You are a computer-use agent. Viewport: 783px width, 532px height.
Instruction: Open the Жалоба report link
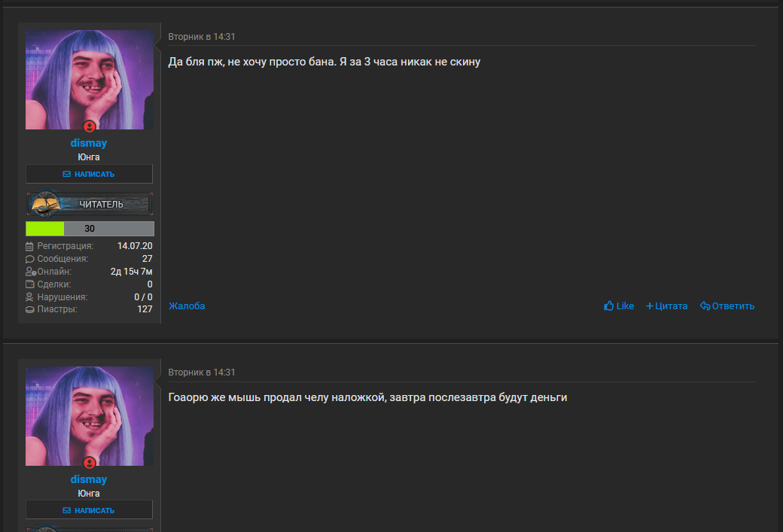187,306
